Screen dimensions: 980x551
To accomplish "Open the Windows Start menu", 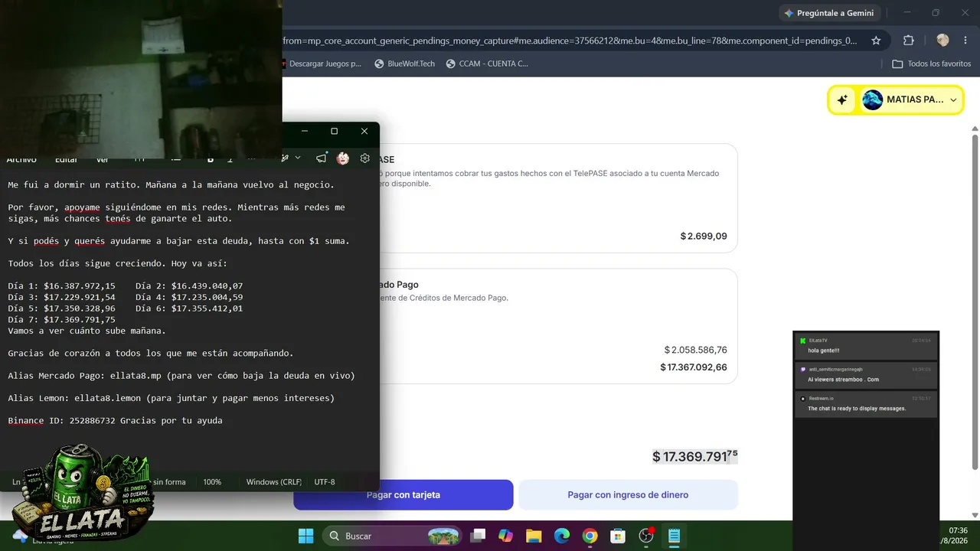I will point(305,536).
